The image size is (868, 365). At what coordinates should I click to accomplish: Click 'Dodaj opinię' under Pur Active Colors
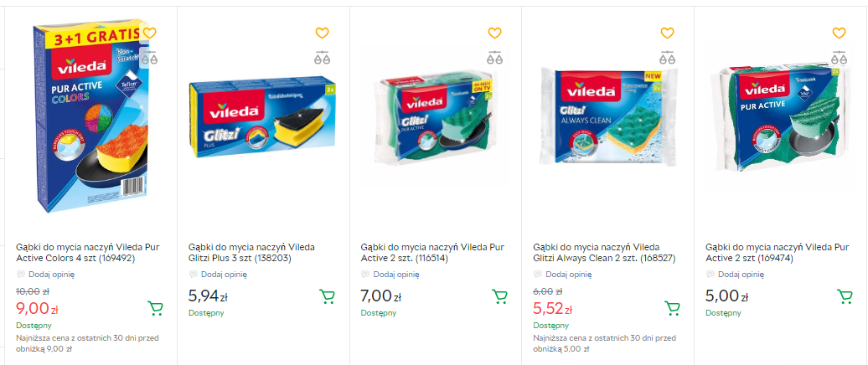point(51,274)
